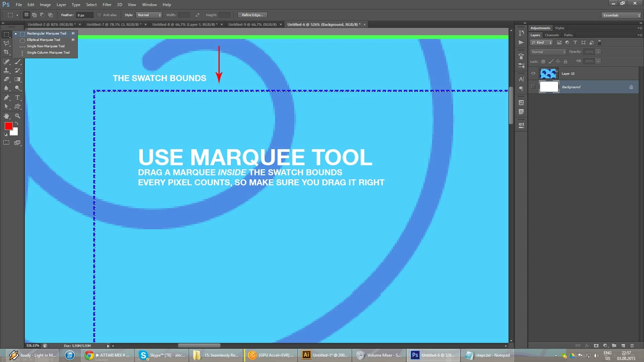Screen dimensions: 644x362
Task: Show the Background layer visibility box
Action: (533, 87)
